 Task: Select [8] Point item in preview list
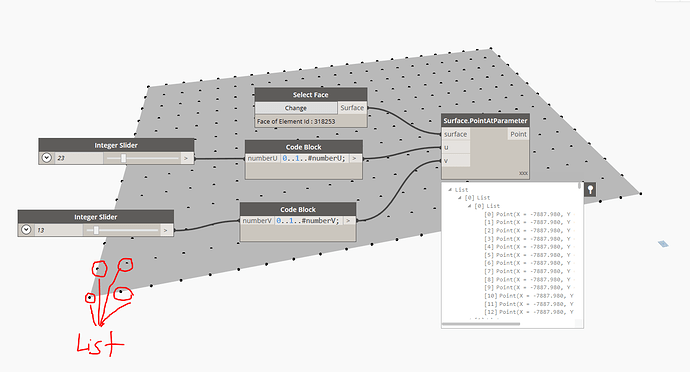coord(529,279)
